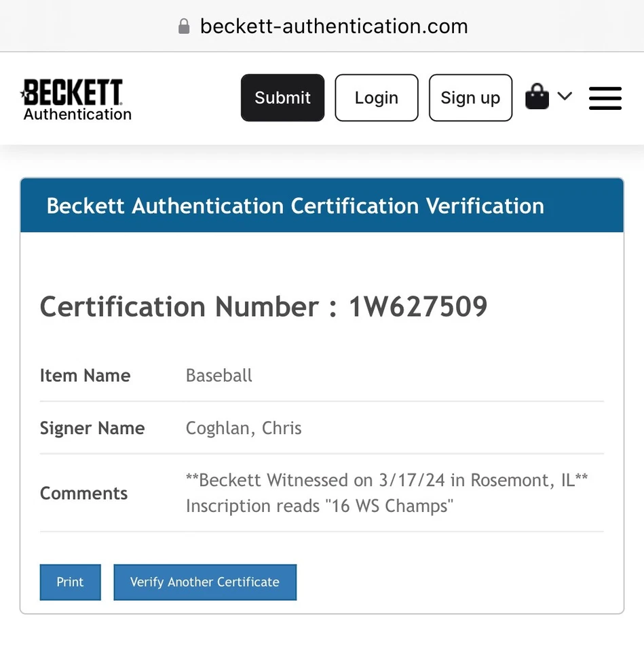Click the Signer Name label
The image size is (644, 651).
point(92,428)
